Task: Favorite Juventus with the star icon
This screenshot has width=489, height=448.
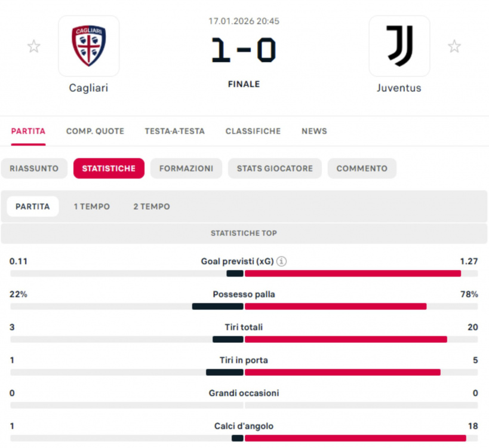Action: (454, 47)
